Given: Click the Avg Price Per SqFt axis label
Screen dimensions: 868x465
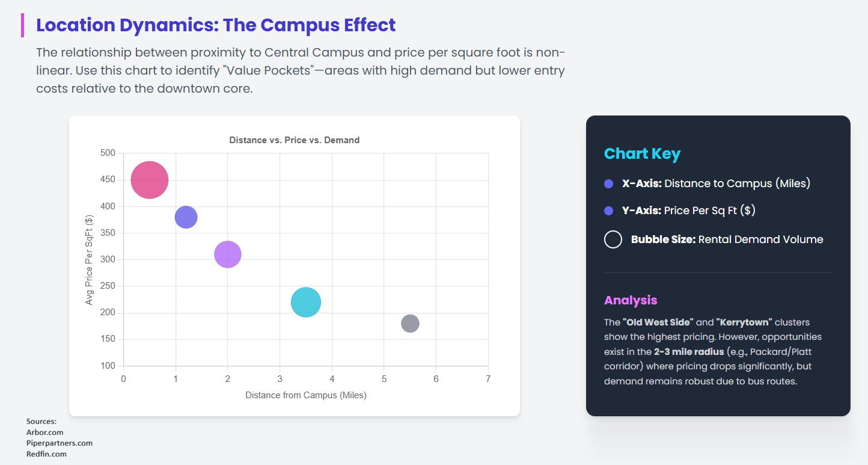Looking at the screenshot, I should click(90, 259).
